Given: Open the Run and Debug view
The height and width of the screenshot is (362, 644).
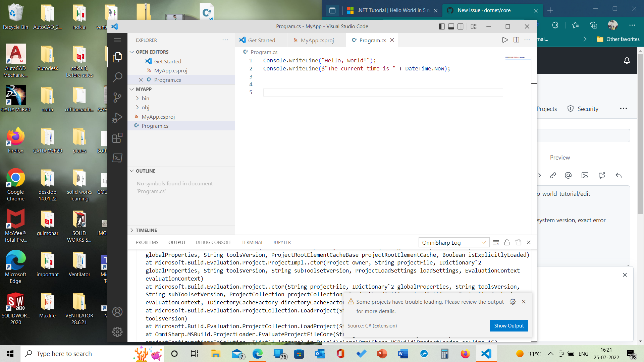Looking at the screenshot, I should 117,117.
